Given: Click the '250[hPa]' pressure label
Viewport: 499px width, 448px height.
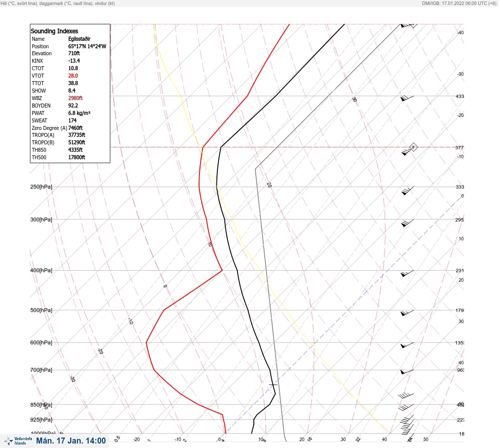Looking at the screenshot, I should coord(41,187).
